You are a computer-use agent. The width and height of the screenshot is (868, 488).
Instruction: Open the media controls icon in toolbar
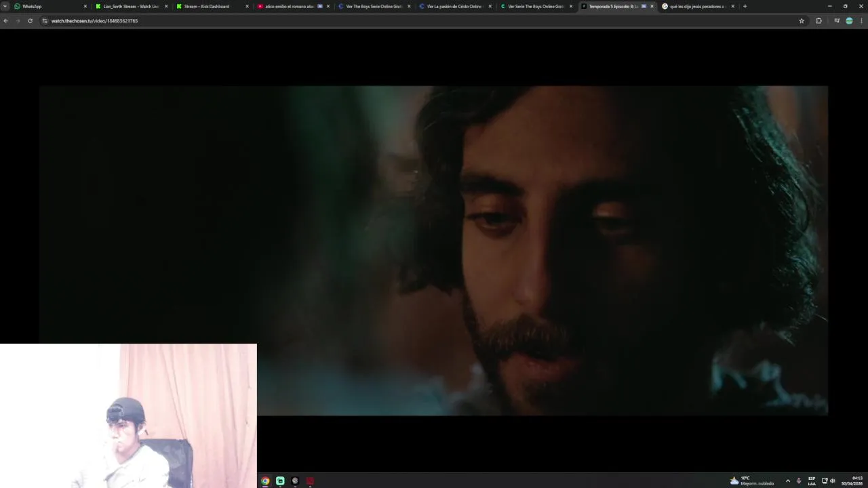click(837, 21)
